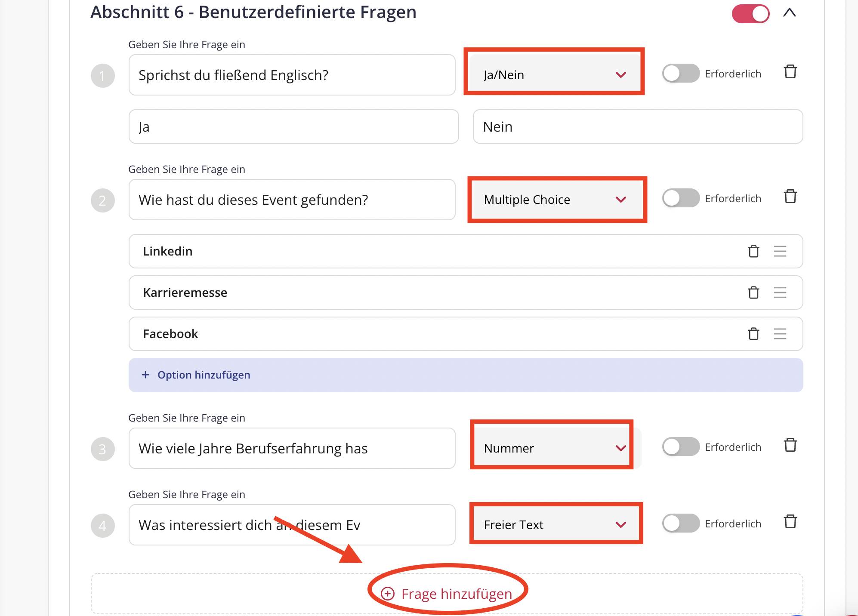
Task: Click Option hinzufügen
Action: click(466, 375)
